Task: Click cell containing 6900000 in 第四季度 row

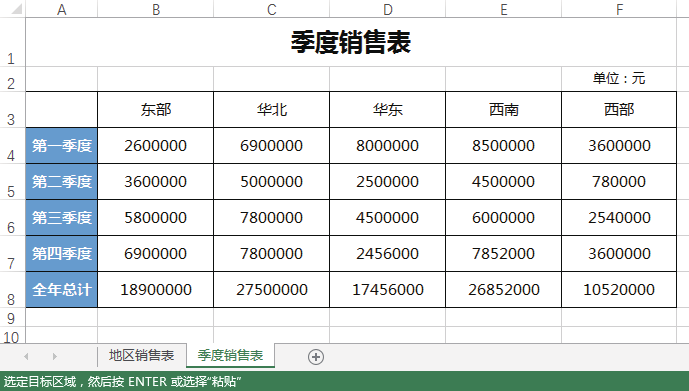Action: point(156,254)
